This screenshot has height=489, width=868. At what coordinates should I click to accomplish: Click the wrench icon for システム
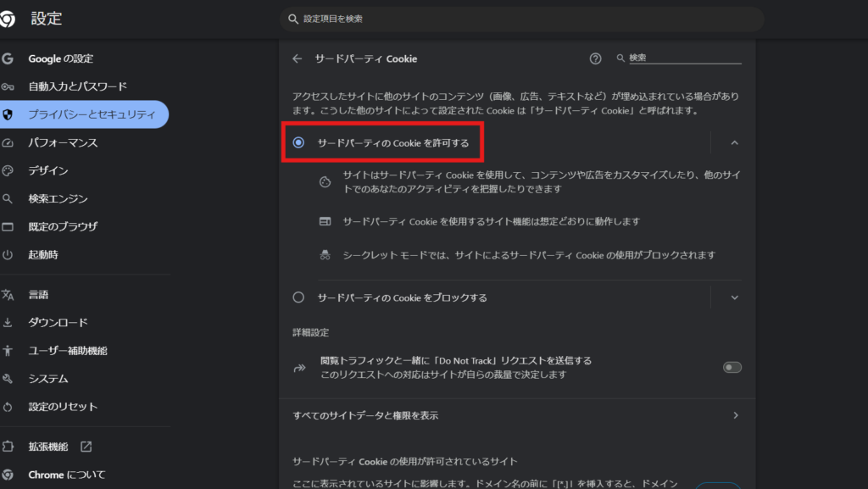(7, 379)
